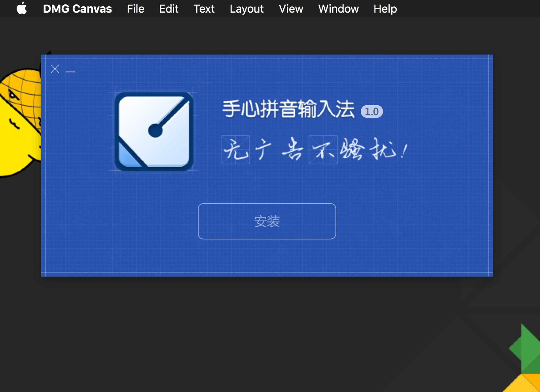The height and width of the screenshot is (392, 540).
Task: Open the DMG Canvas application menu
Action: (78, 9)
